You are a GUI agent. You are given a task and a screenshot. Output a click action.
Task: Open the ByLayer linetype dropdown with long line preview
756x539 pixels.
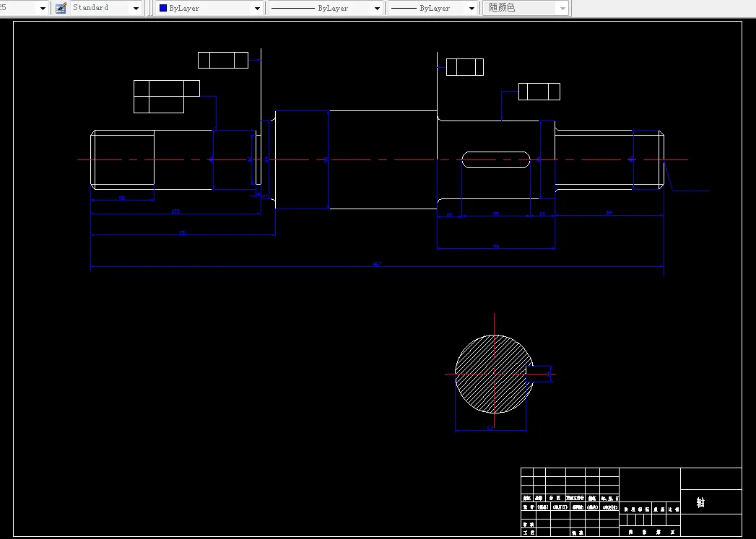[x=325, y=8]
